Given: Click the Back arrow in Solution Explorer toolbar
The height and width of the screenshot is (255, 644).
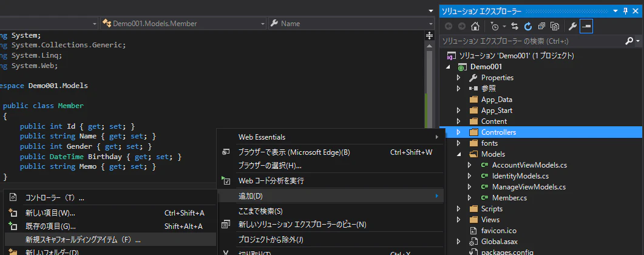Looking at the screenshot, I should [x=449, y=26].
